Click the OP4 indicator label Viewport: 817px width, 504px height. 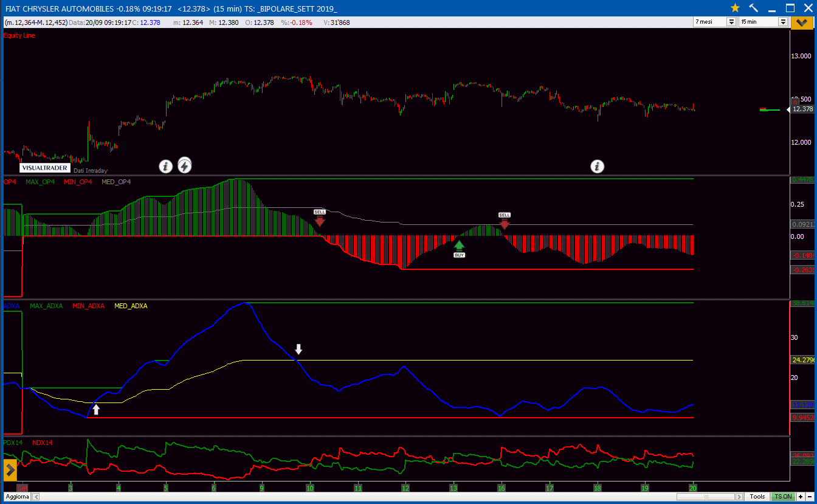pos(10,182)
